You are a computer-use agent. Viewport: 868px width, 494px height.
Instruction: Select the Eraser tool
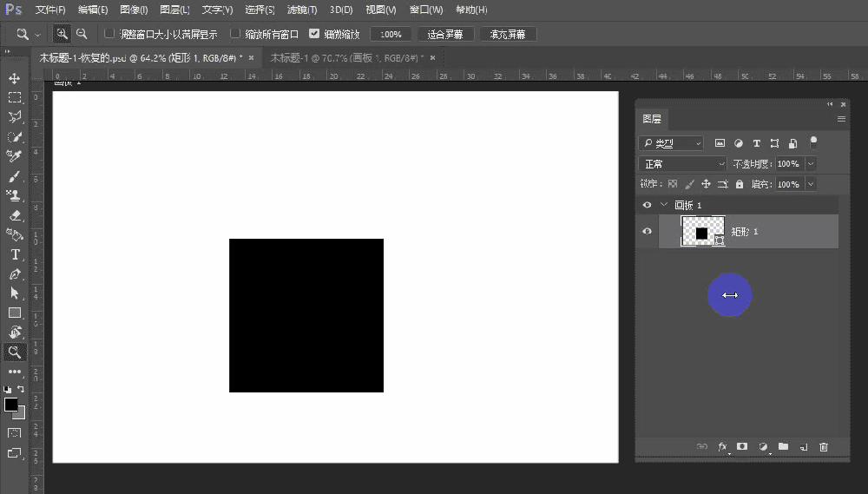pyautogui.click(x=15, y=215)
